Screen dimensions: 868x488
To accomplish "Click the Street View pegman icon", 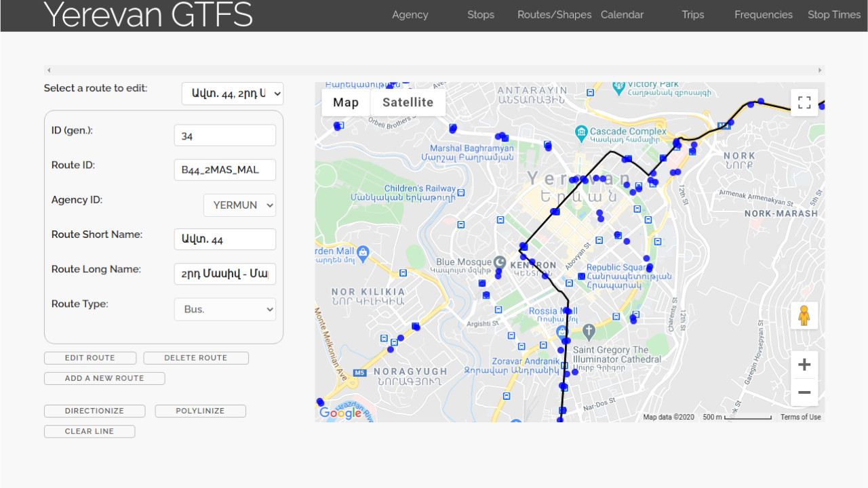I will [804, 316].
